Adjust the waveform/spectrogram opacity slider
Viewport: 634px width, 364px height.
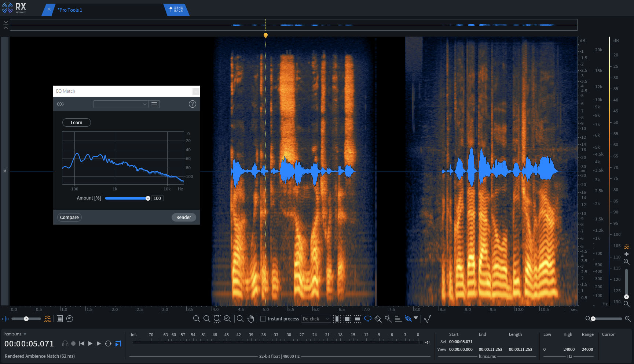(x=26, y=319)
